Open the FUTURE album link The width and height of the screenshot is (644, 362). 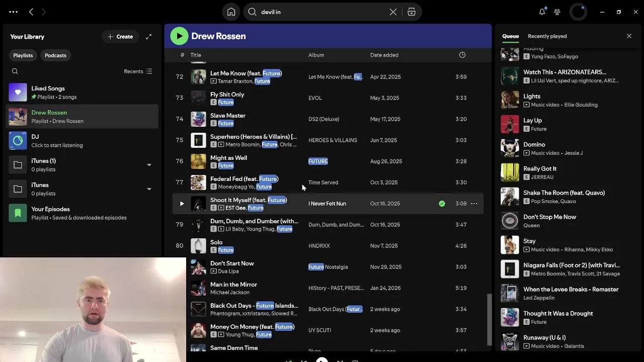click(318, 161)
